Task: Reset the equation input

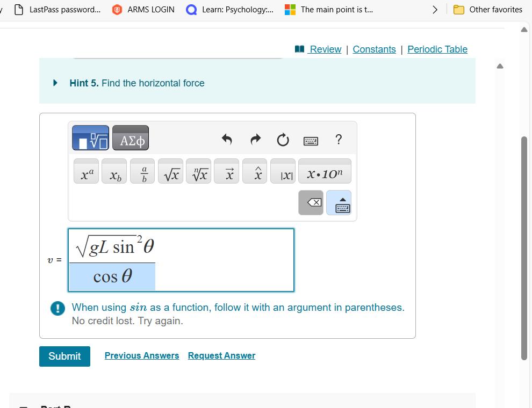Action: [283, 140]
